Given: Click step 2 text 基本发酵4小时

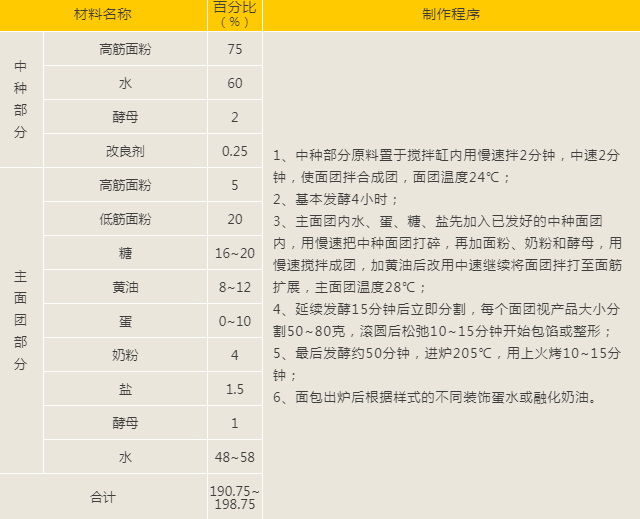Looking at the screenshot, I should pos(336,200).
